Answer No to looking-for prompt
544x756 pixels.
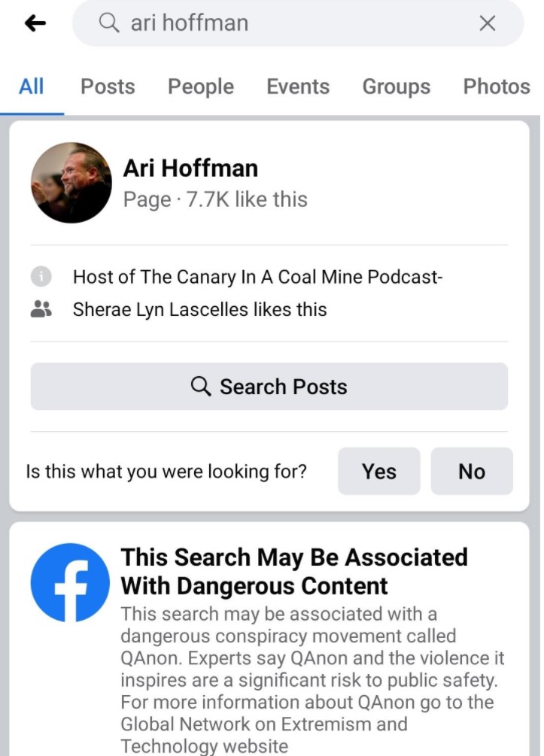point(472,471)
